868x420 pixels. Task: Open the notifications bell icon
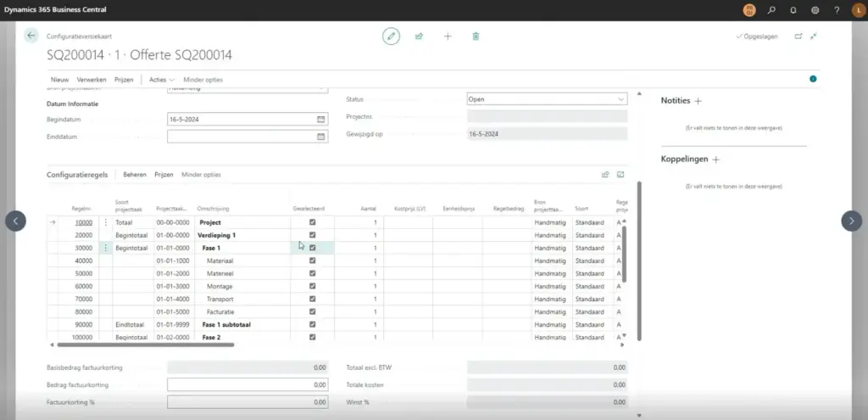(x=793, y=10)
